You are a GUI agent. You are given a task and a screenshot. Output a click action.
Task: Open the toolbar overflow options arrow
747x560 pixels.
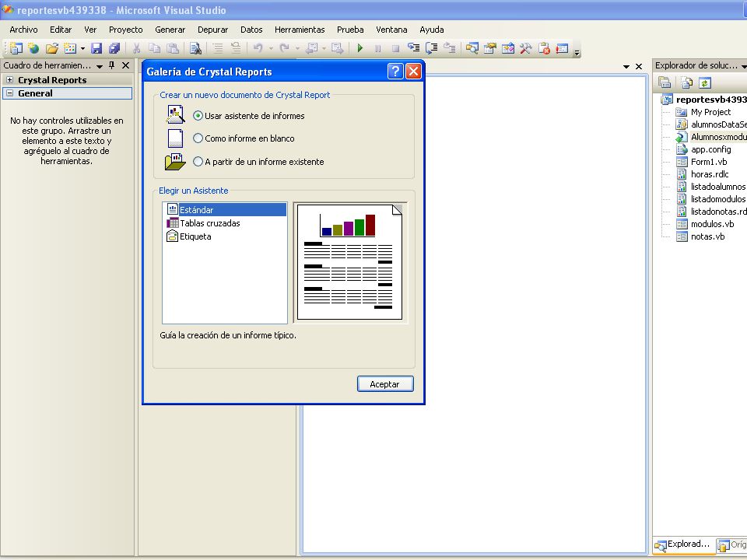(577, 52)
